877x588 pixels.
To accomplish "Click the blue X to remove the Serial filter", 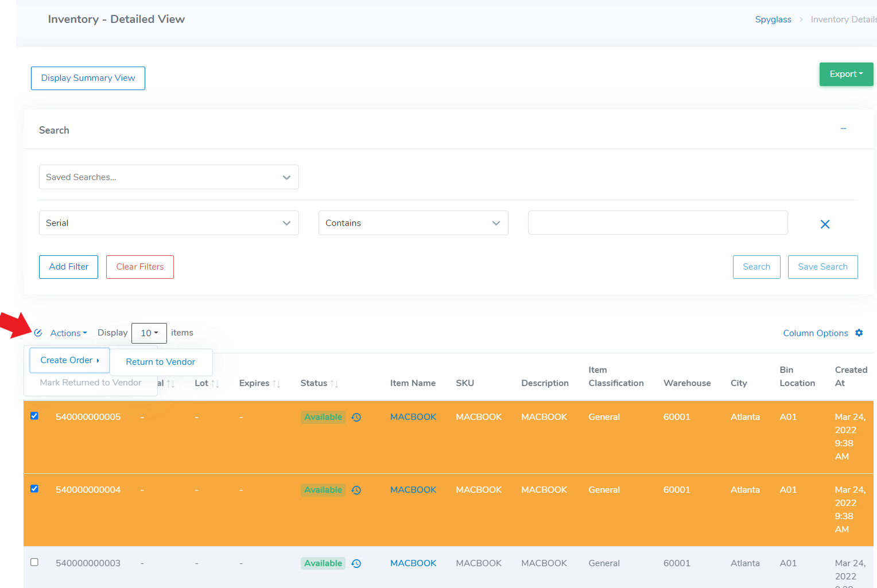I will tap(825, 224).
